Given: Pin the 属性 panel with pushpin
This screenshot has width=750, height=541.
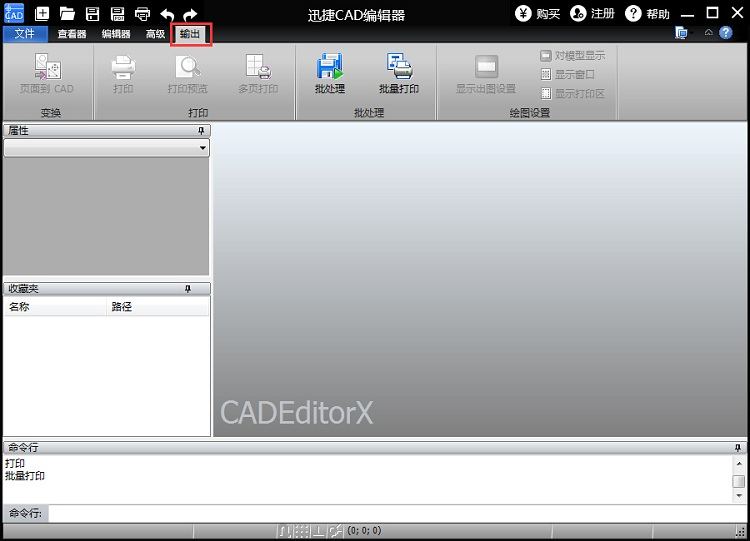Looking at the screenshot, I should [x=201, y=131].
